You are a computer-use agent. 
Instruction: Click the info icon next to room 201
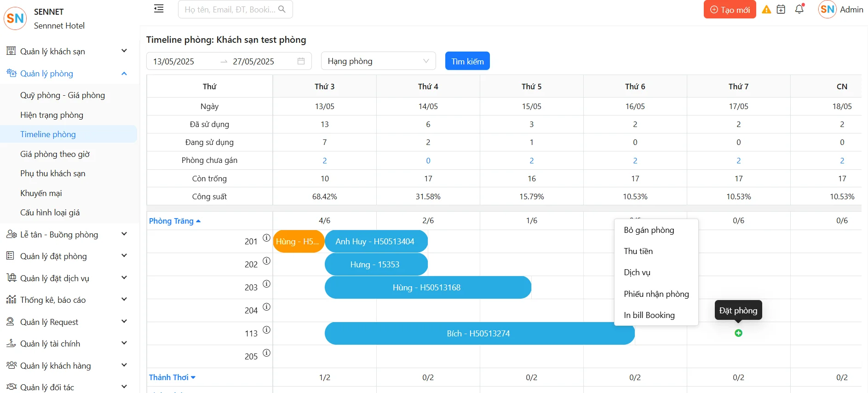266,238
